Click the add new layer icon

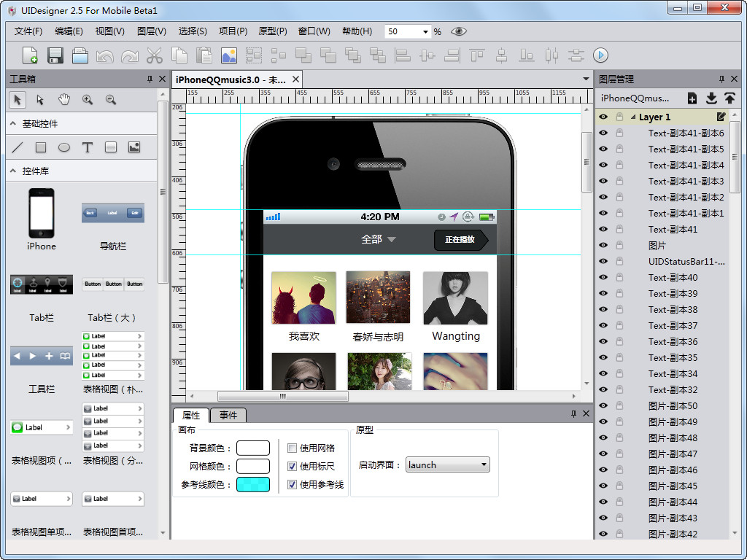click(692, 98)
